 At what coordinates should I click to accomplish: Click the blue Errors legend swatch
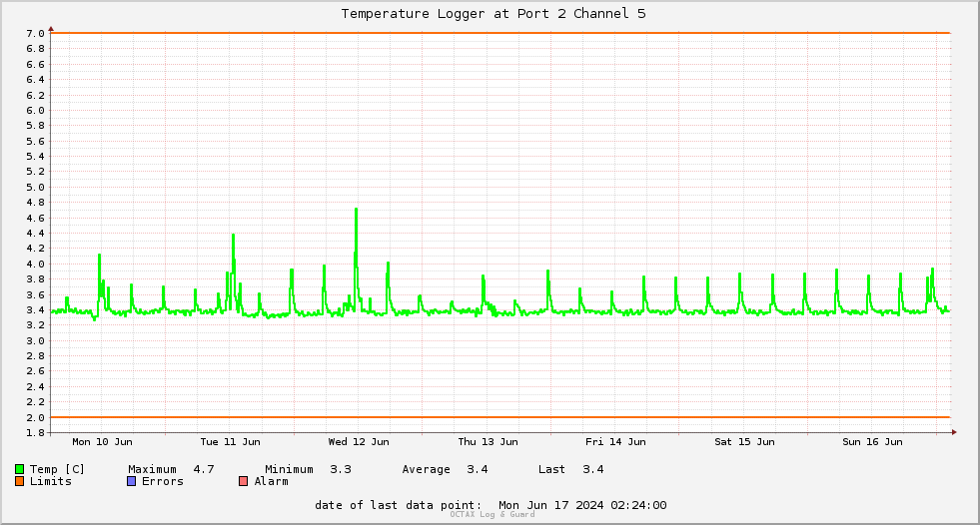[131, 481]
